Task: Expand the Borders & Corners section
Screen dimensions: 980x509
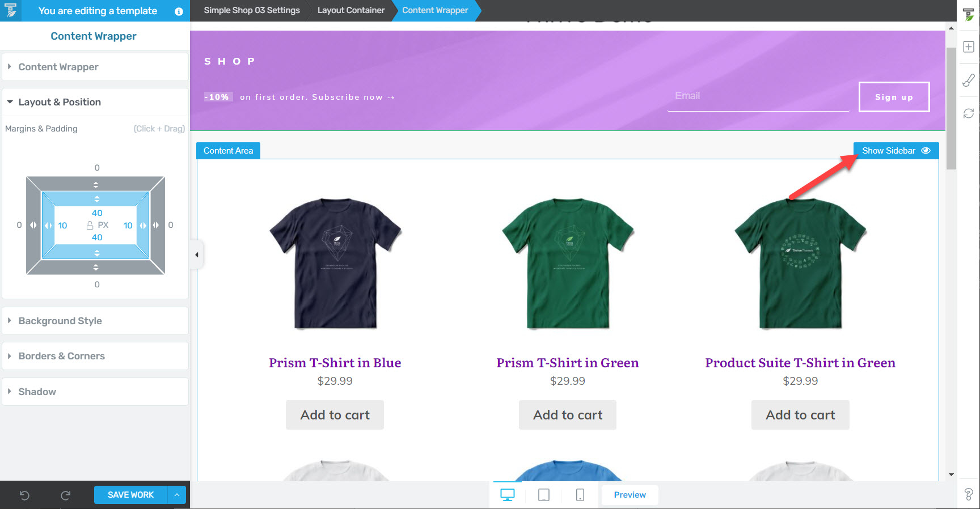Action: click(x=95, y=356)
